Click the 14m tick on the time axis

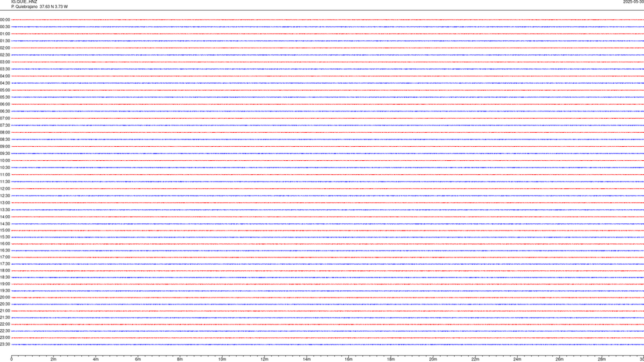pos(307,359)
